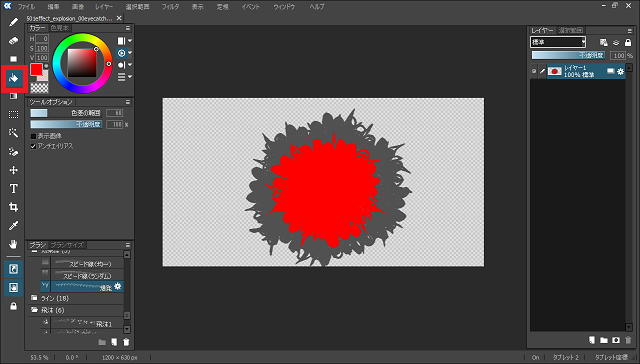Screen dimensions: 640x364
Task: Delete brush with trash icon
Action: pyautogui.click(x=127, y=342)
